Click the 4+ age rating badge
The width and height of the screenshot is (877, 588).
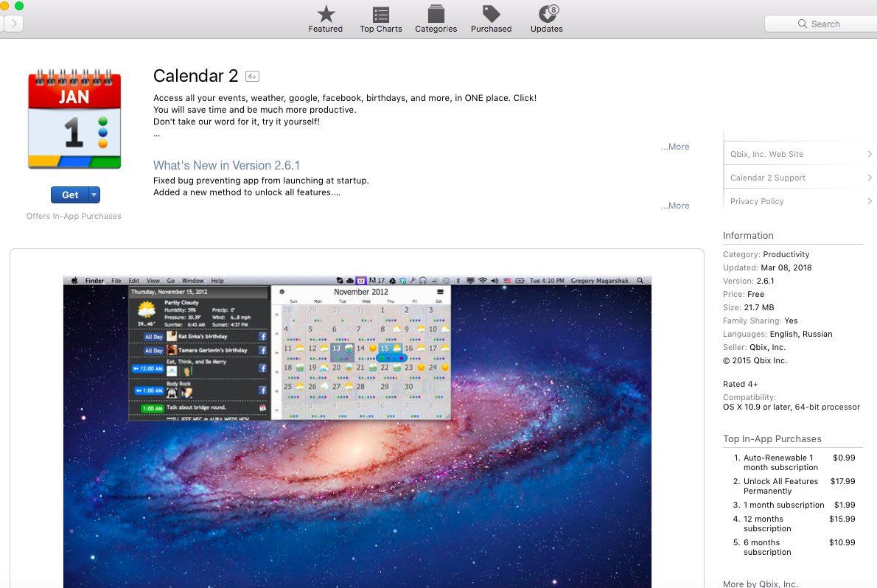click(252, 77)
